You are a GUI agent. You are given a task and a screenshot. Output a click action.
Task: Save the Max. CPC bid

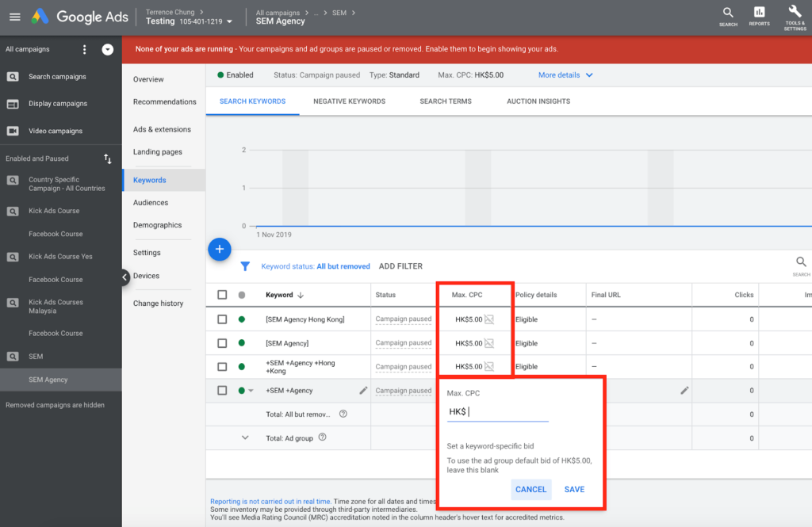pyautogui.click(x=574, y=489)
